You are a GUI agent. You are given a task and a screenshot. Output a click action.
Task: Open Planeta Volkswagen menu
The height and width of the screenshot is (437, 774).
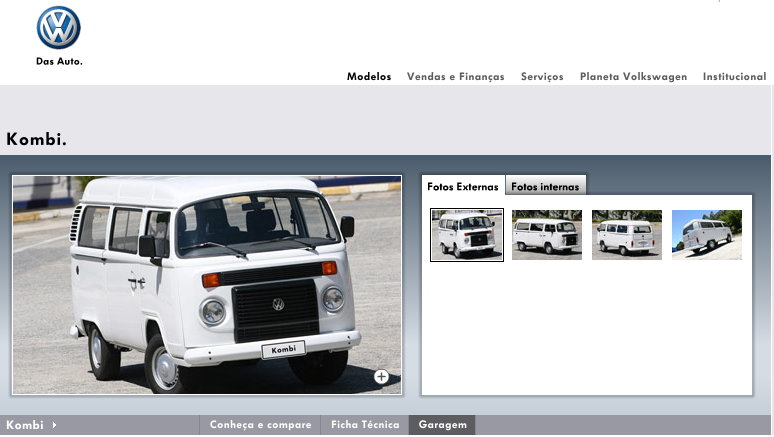click(633, 77)
